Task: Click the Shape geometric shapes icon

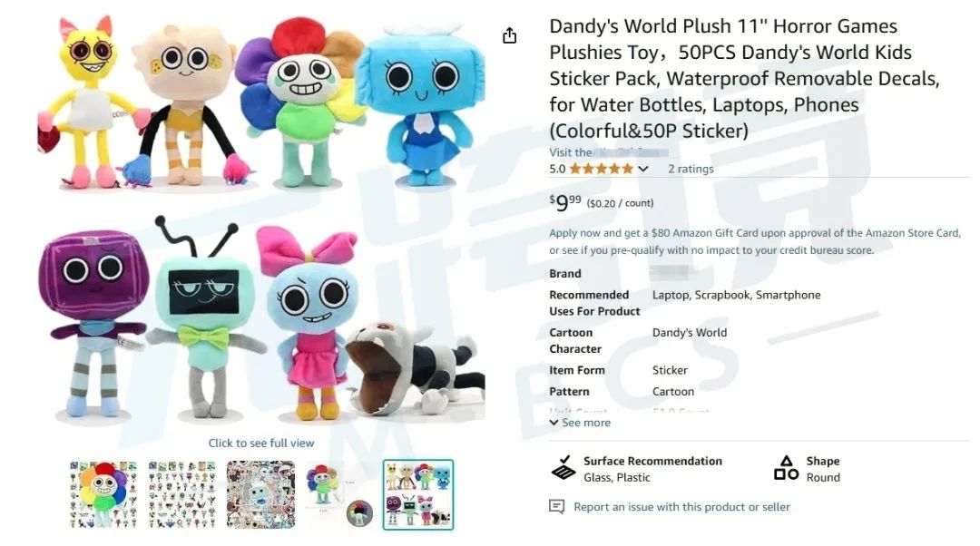Action: tap(786, 468)
